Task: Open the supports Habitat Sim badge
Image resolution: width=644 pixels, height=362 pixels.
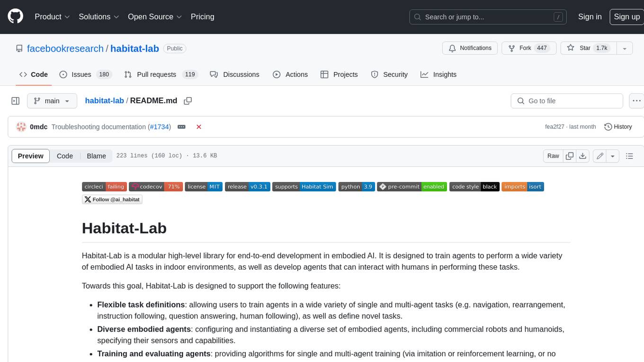Action: pyautogui.click(x=304, y=187)
